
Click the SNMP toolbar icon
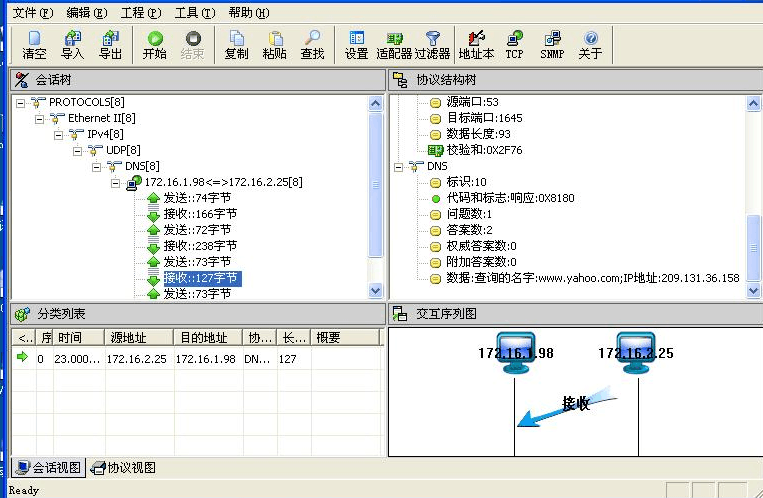click(552, 45)
